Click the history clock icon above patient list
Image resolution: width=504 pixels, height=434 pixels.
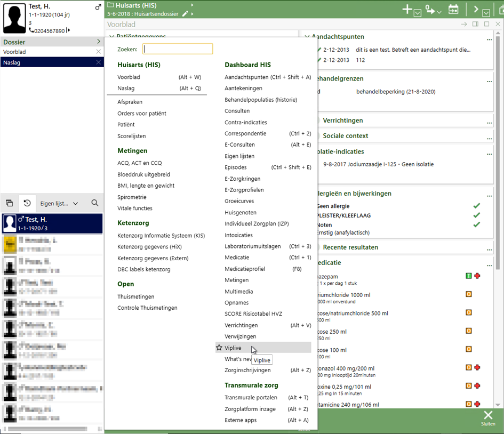coord(27,203)
